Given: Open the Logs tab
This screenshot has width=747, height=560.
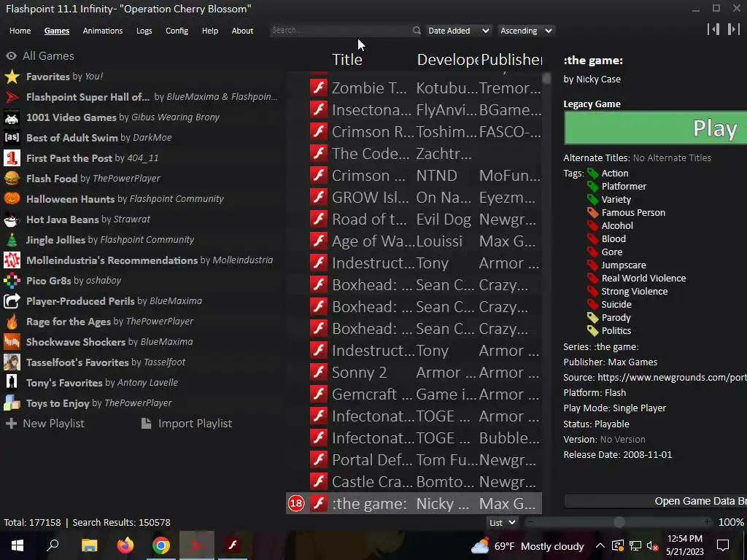Looking at the screenshot, I should pos(144,31).
